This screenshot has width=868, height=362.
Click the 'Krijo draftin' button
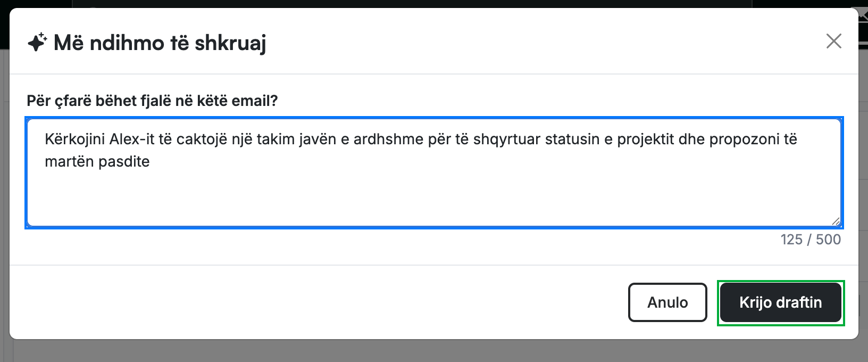[780, 302]
